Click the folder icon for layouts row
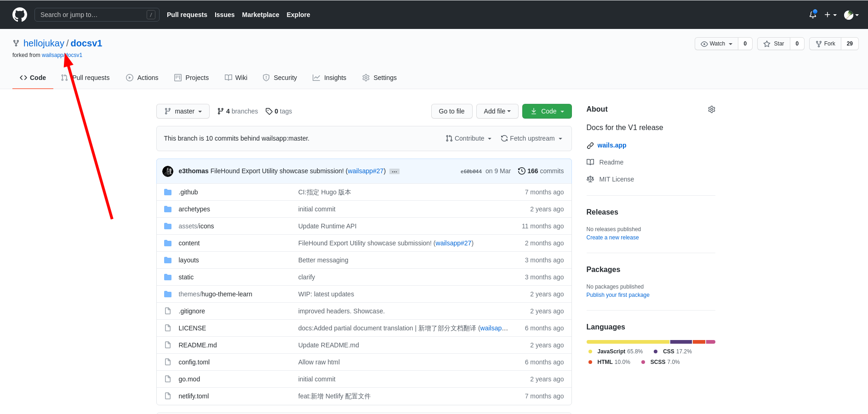Image resolution: width=868 pixels, height=414 pixels. [168, 260]
